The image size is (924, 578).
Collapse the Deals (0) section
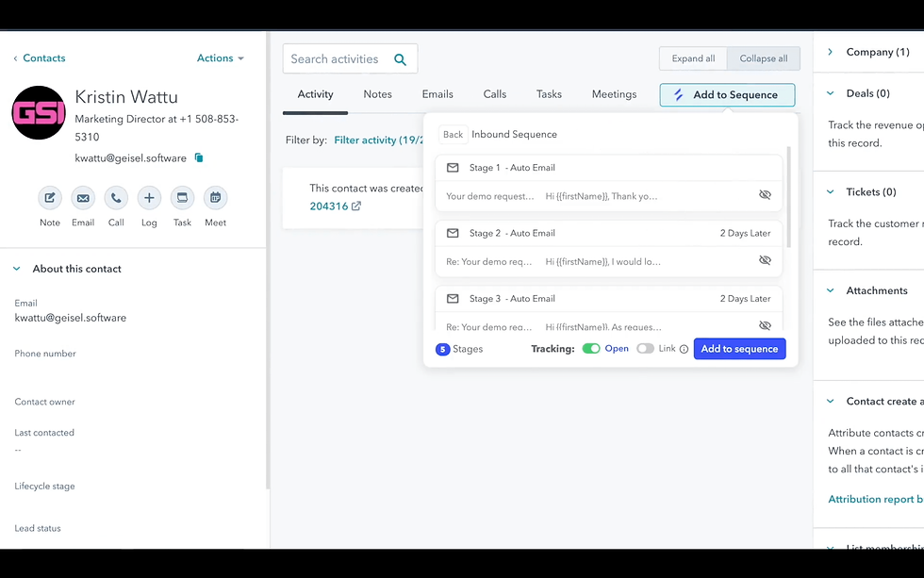point(830,93)
